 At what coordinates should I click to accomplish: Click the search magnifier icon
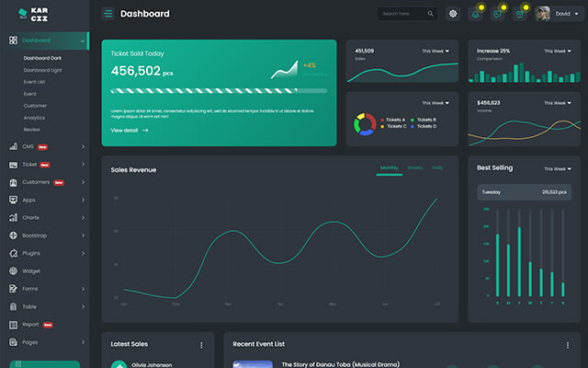pos(430,14)
